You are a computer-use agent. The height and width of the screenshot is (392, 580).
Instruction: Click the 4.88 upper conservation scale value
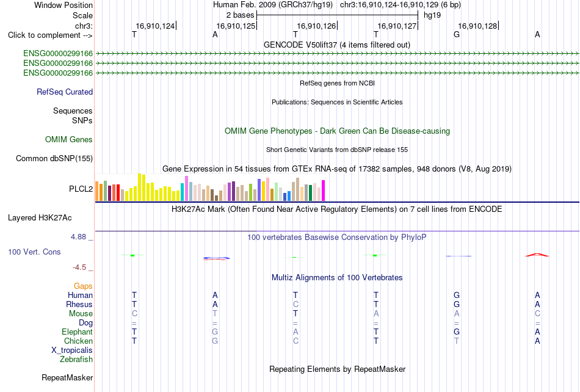coord(78,237)
